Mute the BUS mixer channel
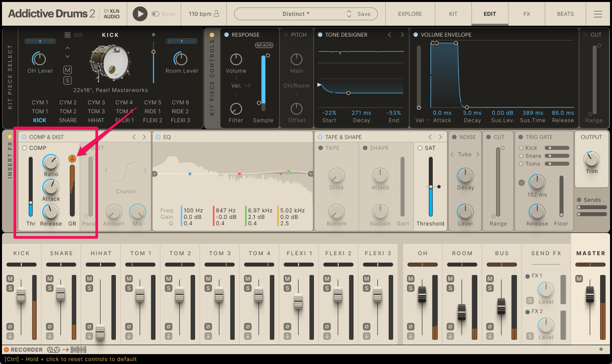This screenshot has width=612, height=364. [490, 279]
